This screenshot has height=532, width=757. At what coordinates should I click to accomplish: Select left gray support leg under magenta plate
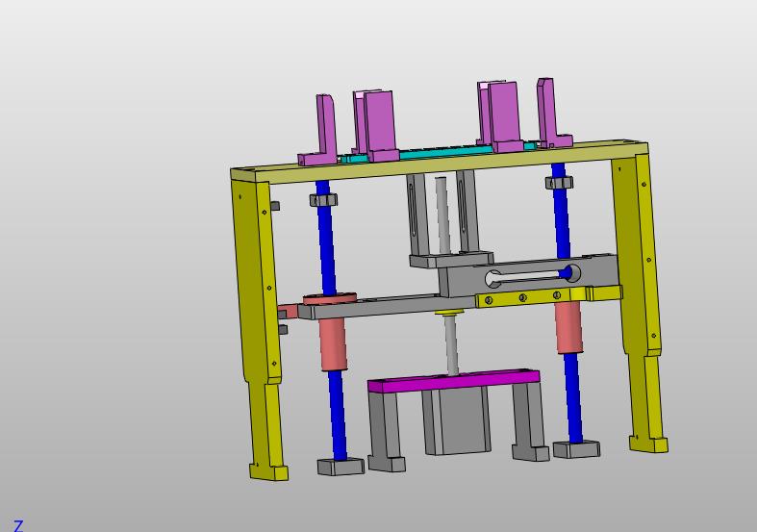[386, 430]
